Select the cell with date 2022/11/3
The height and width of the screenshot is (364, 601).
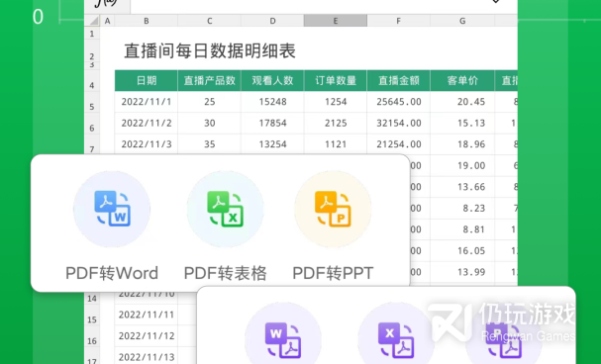point(146,144)
